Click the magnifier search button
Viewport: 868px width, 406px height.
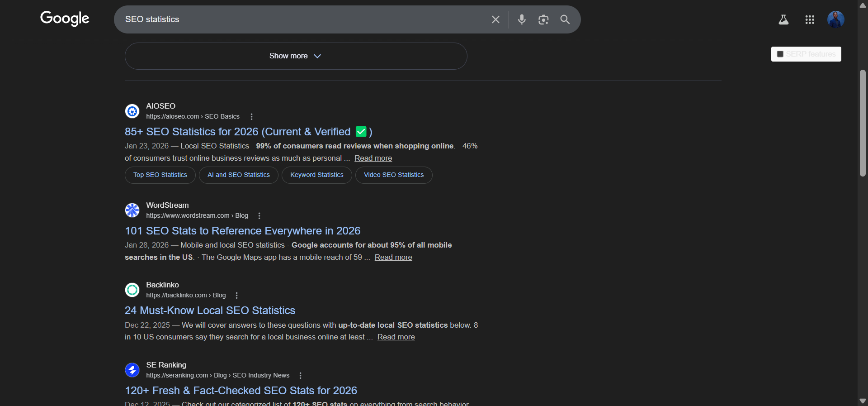pos(565,19)
